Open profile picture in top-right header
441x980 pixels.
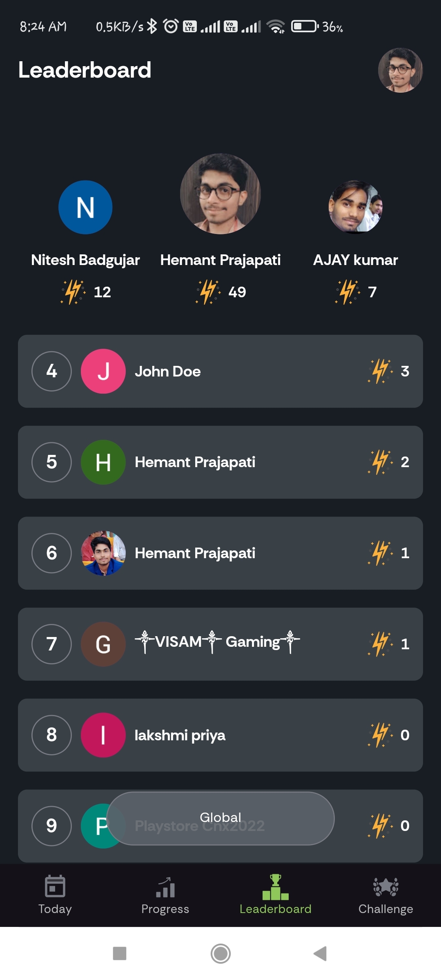coord(400,70)
